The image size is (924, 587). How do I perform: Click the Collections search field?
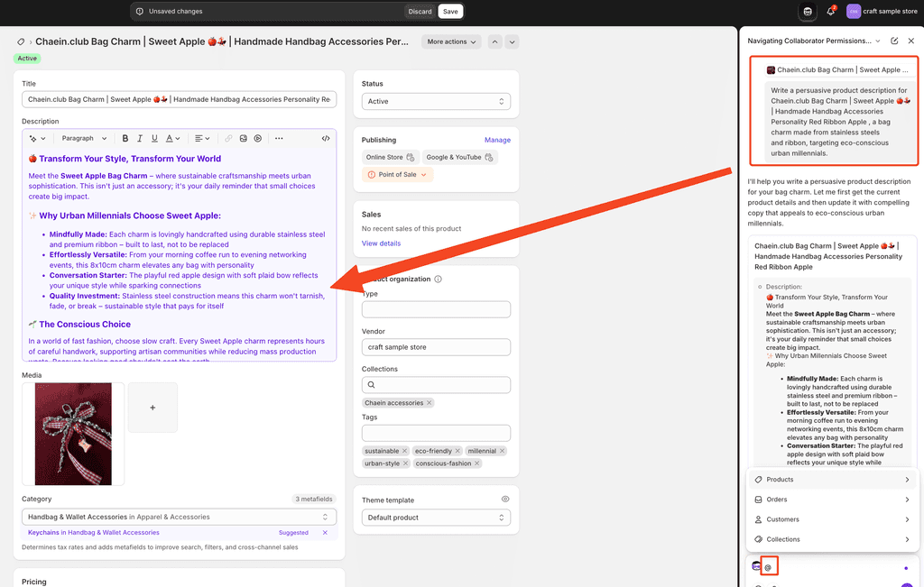click(x=436, y=385)
